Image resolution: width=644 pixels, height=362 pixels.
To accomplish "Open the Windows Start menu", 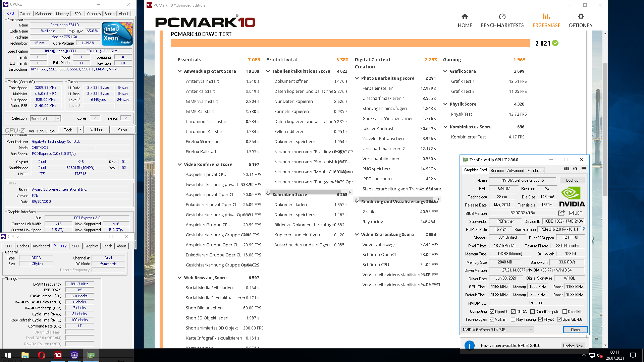I will tap(8, 355).
